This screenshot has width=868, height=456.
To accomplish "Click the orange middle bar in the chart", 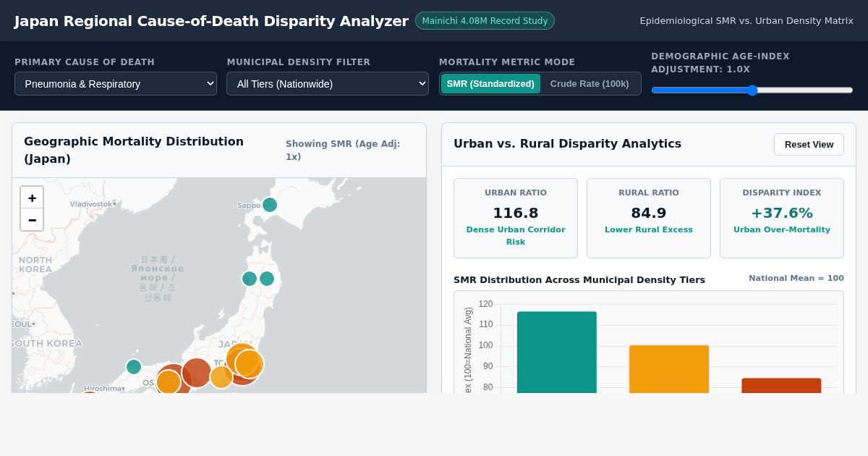I will click(x=669, y=369).
